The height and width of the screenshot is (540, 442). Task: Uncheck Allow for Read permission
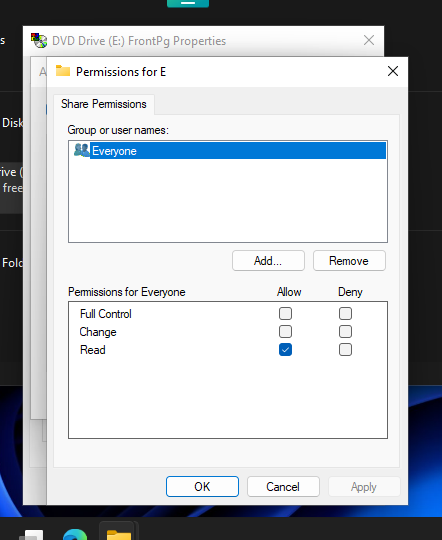pyautogui.click(x=285, y=350)
